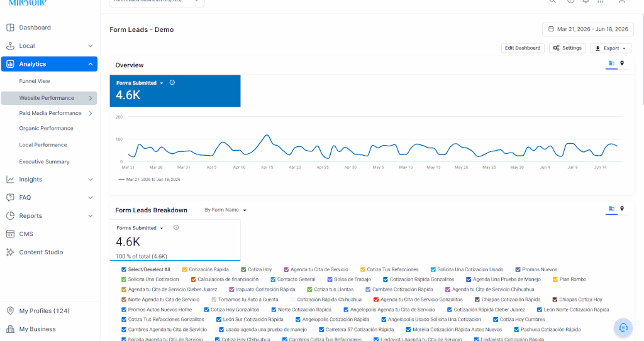Click info icon beside Breakdown Forms Submitted

[176, 227]
